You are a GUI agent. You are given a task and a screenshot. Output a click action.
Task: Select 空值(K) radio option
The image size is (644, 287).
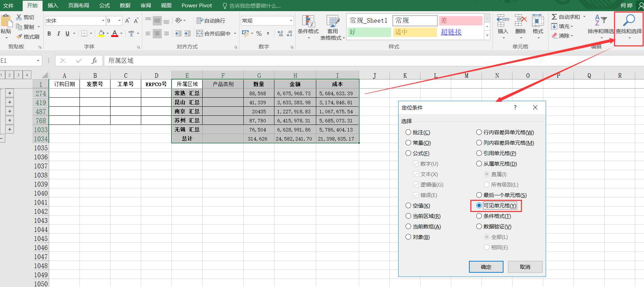[x=408, y=206]
